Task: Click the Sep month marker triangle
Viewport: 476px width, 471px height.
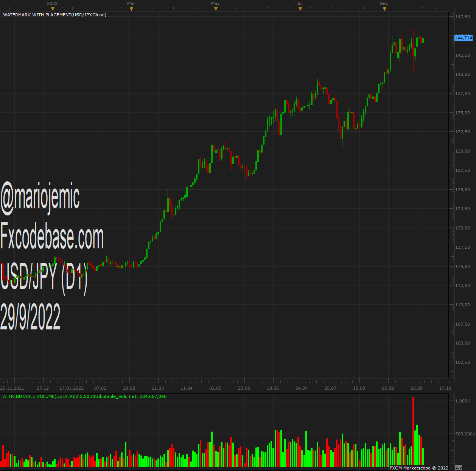Action: (384, 9)
